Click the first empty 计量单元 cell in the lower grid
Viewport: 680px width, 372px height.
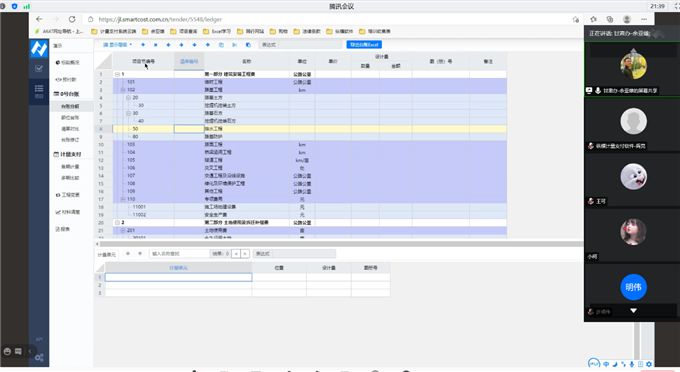coord(178,277)
